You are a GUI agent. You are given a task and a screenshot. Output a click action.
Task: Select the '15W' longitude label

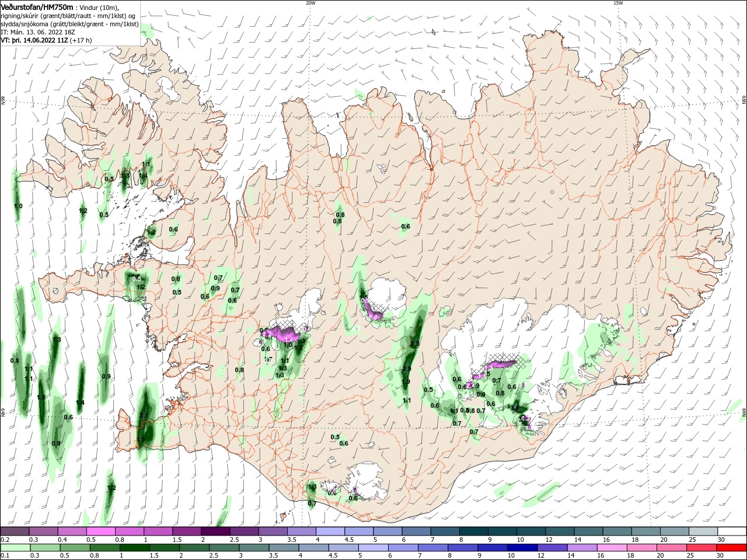[x=617, y=3]
